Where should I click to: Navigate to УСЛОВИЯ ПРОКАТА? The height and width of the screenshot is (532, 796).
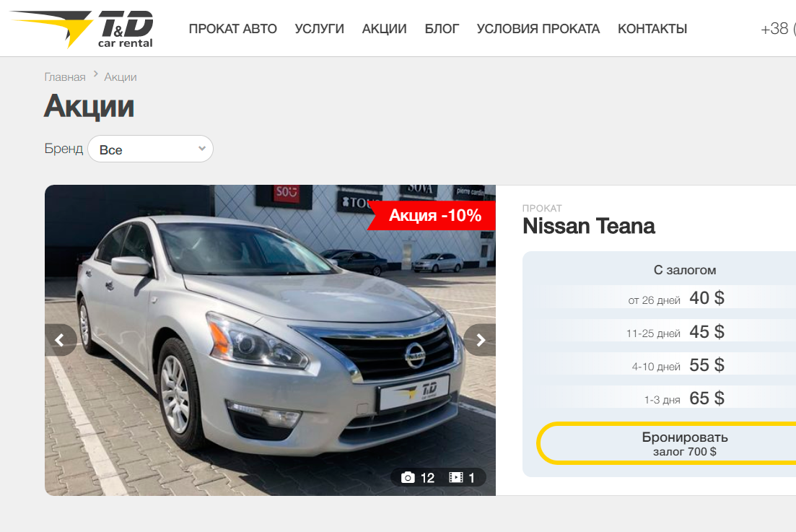pyautogui.click(x=538, y=29)
